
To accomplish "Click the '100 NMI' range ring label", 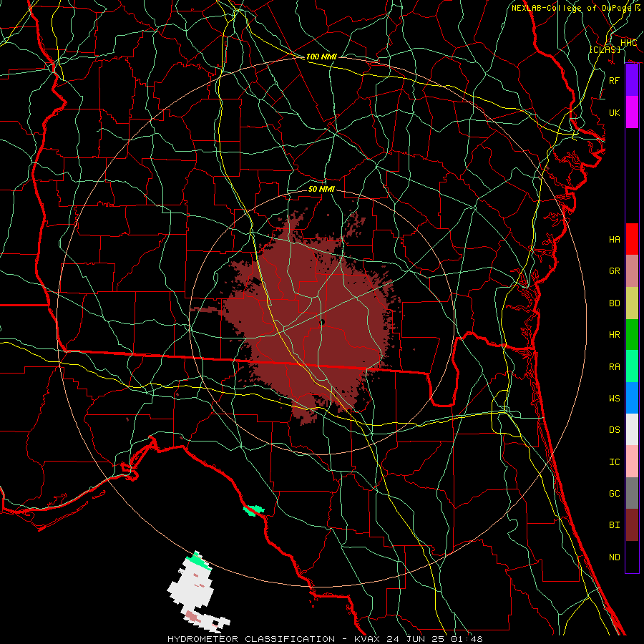I will [x=321, y=57].
